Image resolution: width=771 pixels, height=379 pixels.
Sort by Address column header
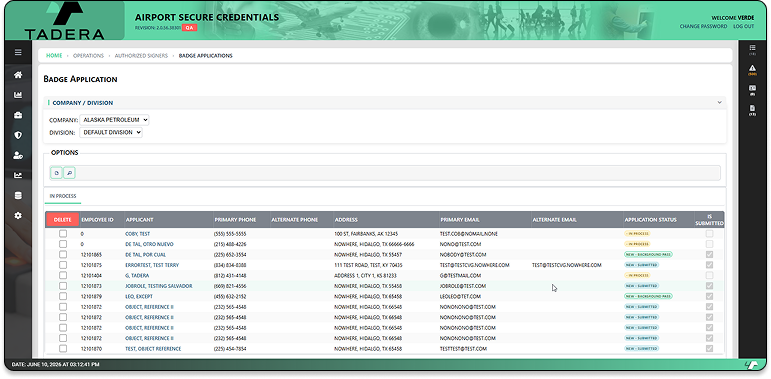pyautogui.click(x=346, y=220)
